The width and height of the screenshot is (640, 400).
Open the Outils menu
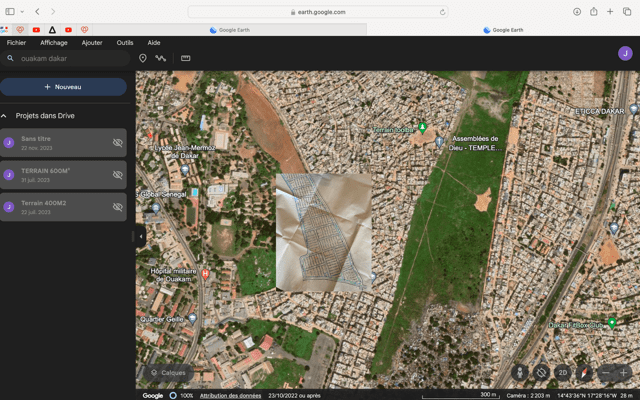125,43
